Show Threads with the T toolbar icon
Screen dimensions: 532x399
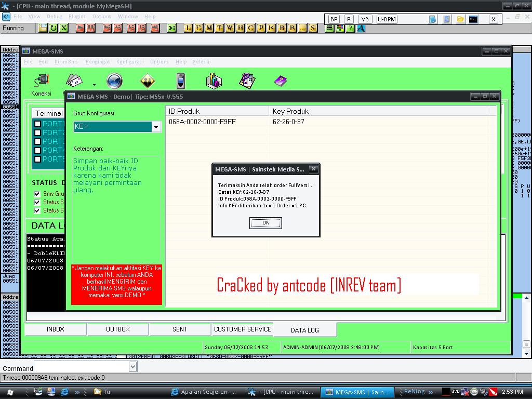220,28
